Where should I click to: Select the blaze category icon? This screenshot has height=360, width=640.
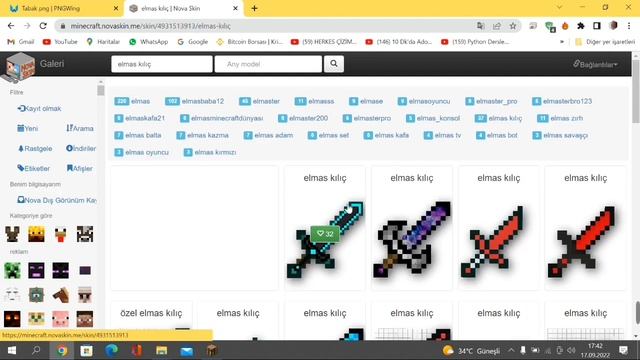36,234
